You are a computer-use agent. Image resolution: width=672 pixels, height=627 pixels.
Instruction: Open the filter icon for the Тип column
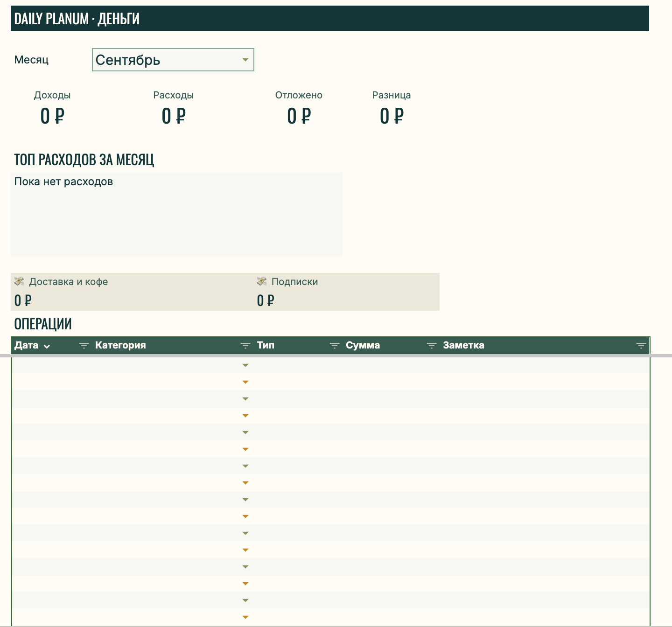tap(335, 346)
